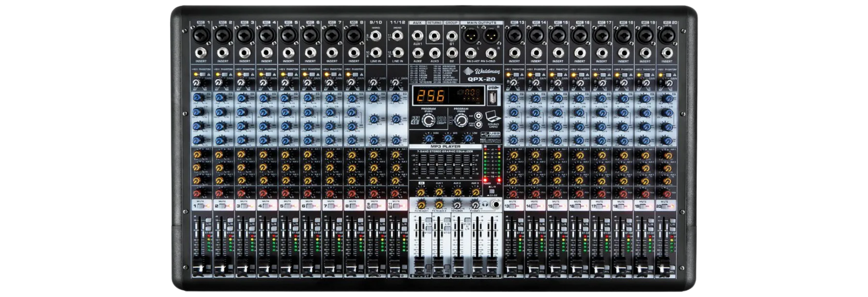The width and height of the screenshot is (868, 297).
Task: Click the FX TO AUX 1 knob
Action: pos(421,205)
